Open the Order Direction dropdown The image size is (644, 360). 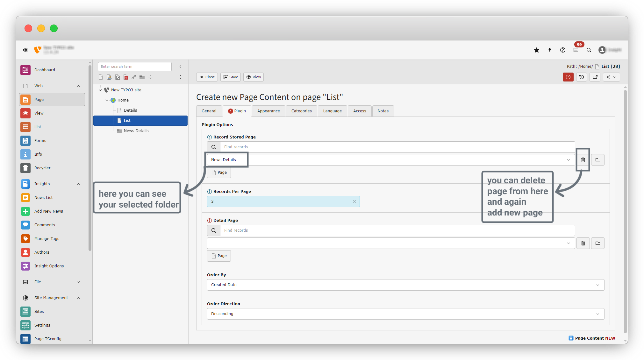[405, 314]
